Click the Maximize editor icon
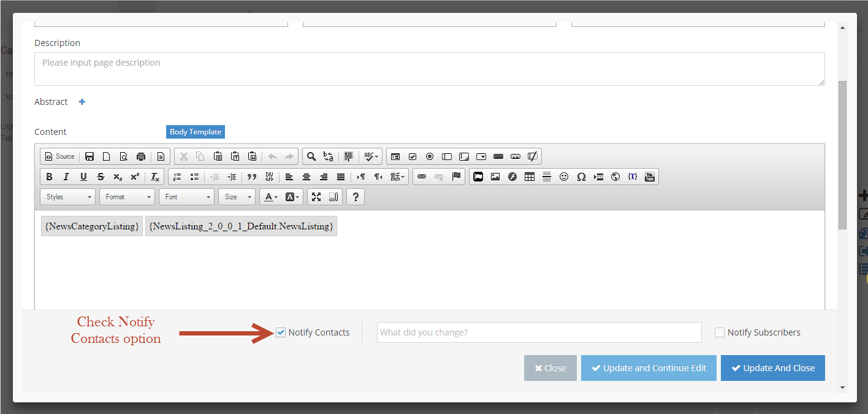Image resolution: width=868 pixels, height=414 pixels. (316, 197)
